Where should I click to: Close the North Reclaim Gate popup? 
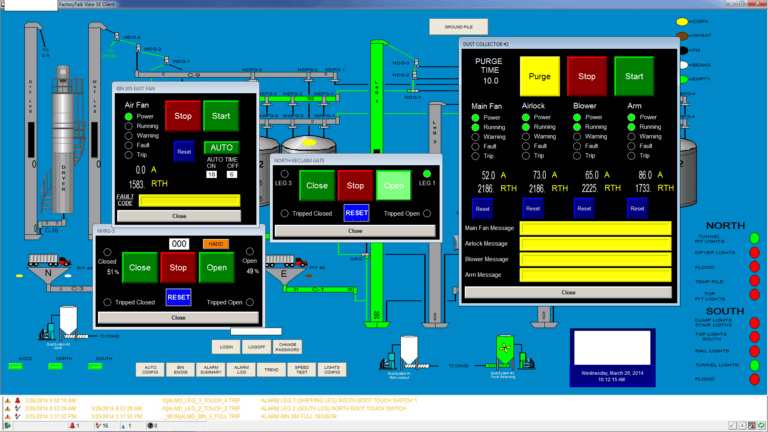[355, 230]
